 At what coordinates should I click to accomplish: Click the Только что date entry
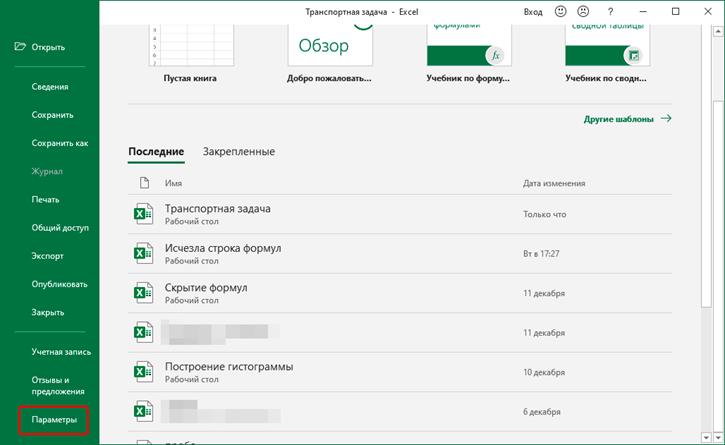545,214
